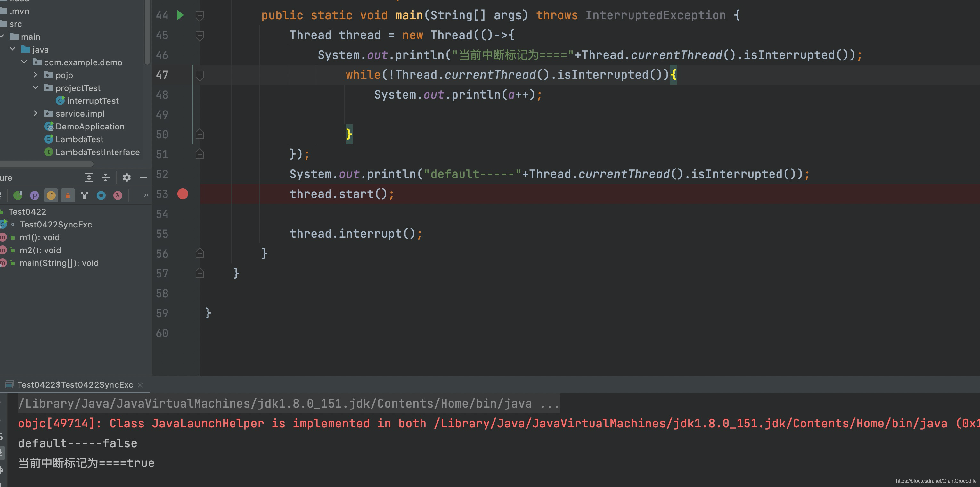The height and width of the screenshot is (487, 980).
Task: Navigate to m1(): void in Structure
Action: (x=40, y=237)
